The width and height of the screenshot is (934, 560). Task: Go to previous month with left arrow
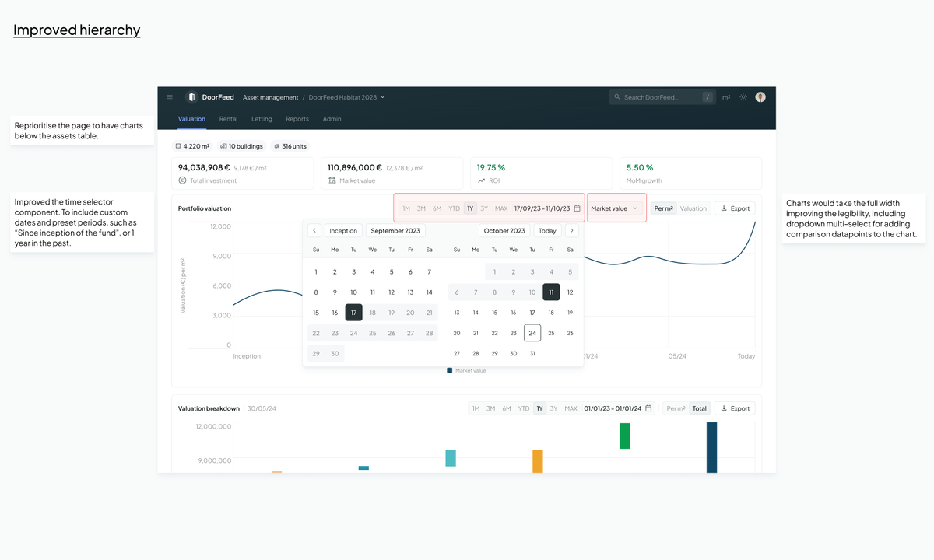click(x=314, y=231)
